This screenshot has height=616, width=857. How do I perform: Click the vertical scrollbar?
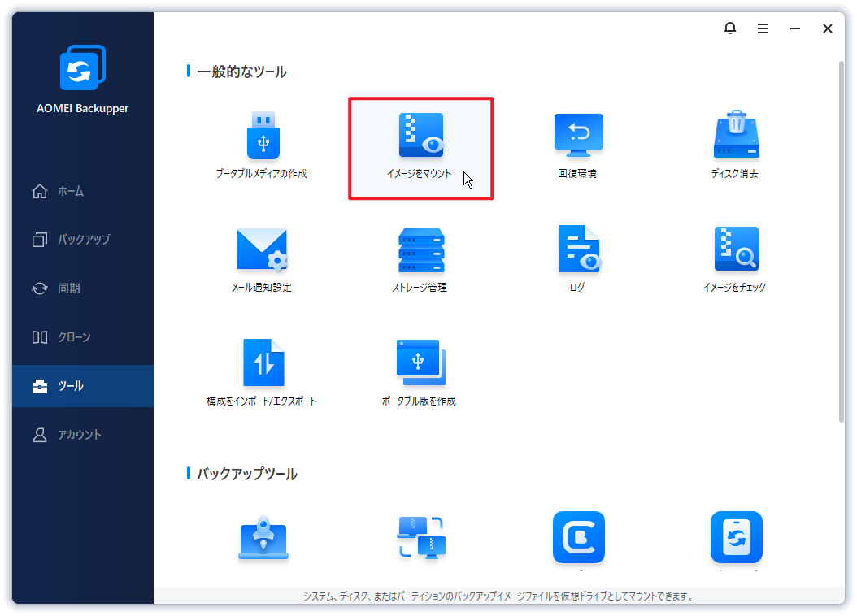pos(842,241)
